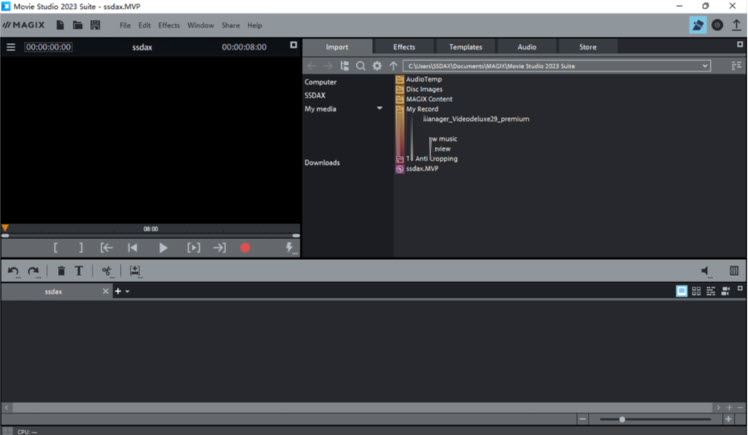The image size is (748, 435).
Task: Expand the My media dropdown arrow
Action: tap(380, 108)
